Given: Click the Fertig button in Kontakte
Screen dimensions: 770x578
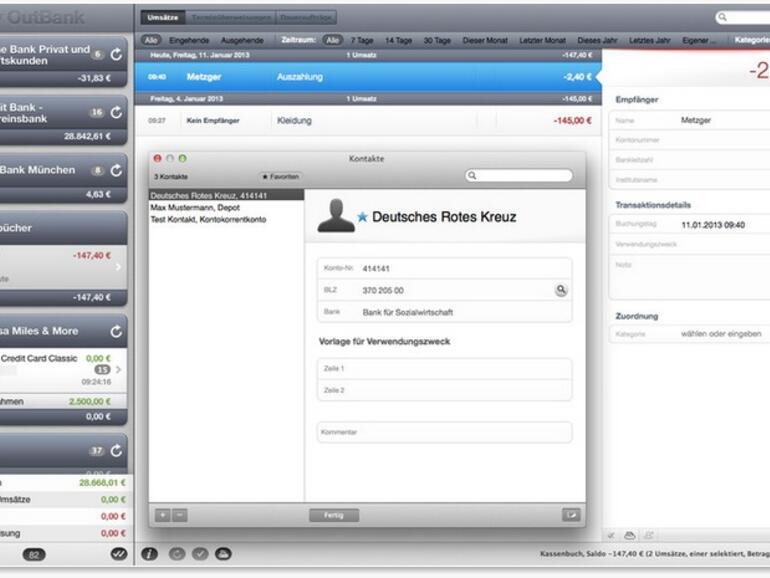Looking at the screenshot, I should 334,515.
